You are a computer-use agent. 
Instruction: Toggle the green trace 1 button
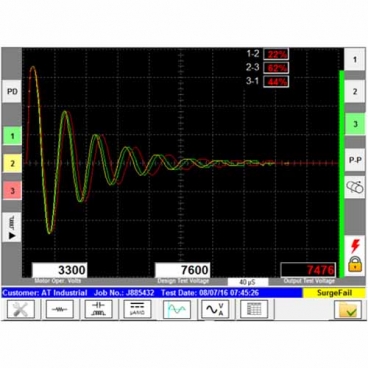[x=12, y=136]
